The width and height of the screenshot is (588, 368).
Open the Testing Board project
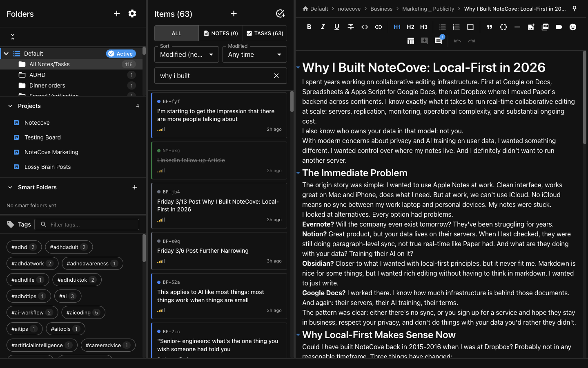click(x=73, y=137)
